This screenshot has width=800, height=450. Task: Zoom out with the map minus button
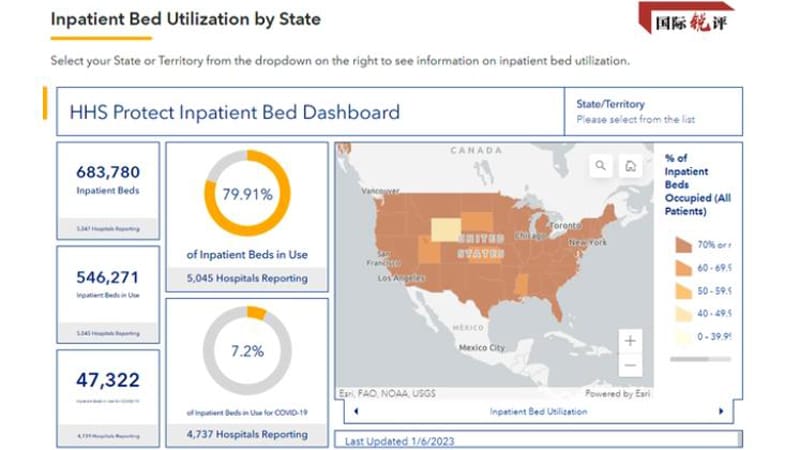click(630, 365)
